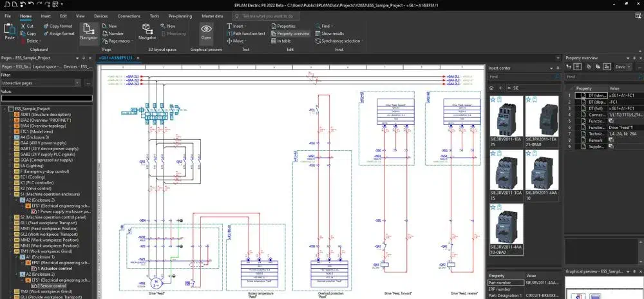Open the Interactive pages filter dropdown
644x299 pixels.
click(78, 83)
